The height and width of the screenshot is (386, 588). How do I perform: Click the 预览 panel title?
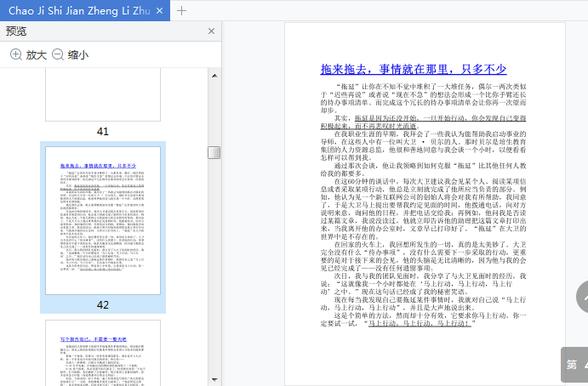tap(16, 31)
